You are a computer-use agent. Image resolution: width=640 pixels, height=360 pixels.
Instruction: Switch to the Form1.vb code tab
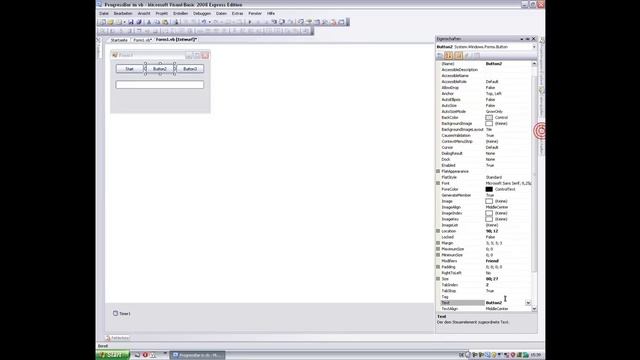[142, 40]
